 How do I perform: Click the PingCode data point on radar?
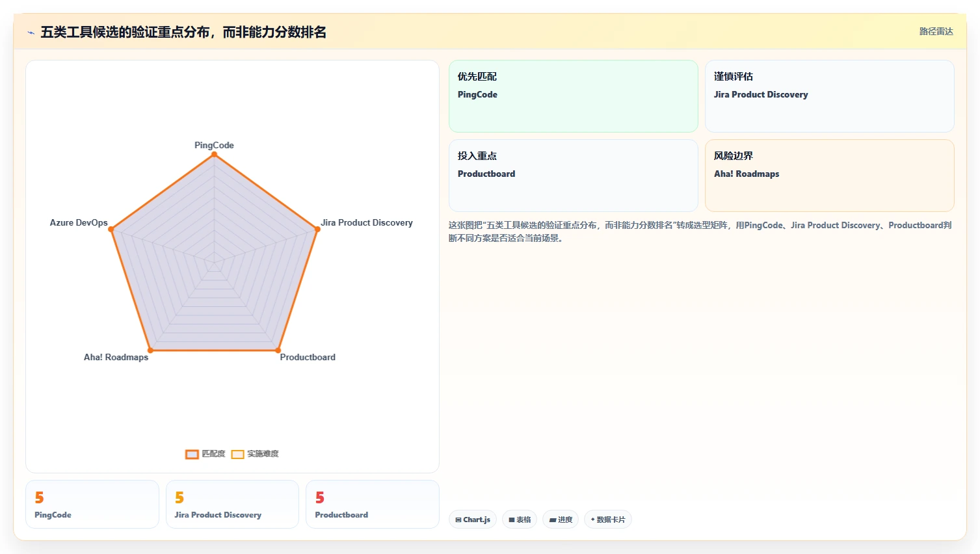[x=214, y=154]
